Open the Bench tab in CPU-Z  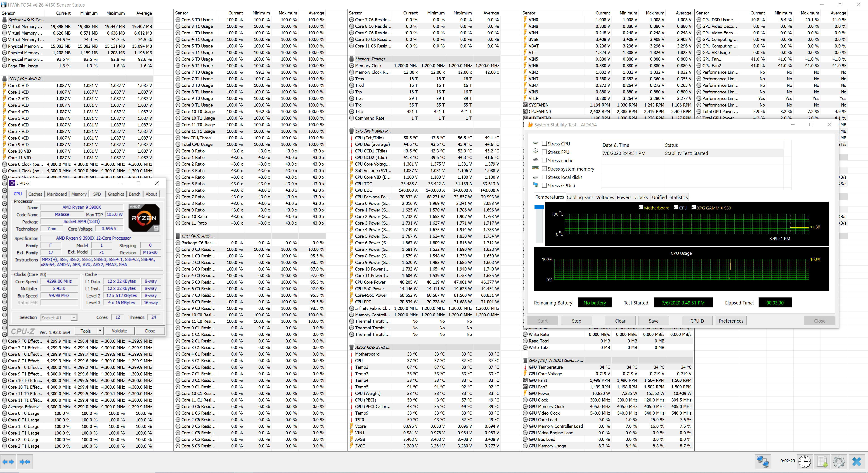135,194
